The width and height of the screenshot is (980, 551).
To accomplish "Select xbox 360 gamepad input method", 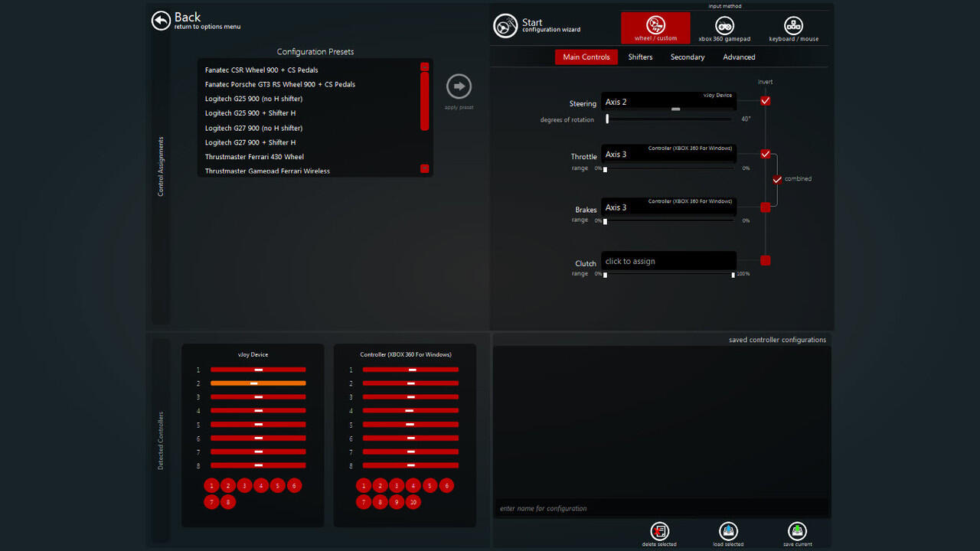I will pos(724,28).
